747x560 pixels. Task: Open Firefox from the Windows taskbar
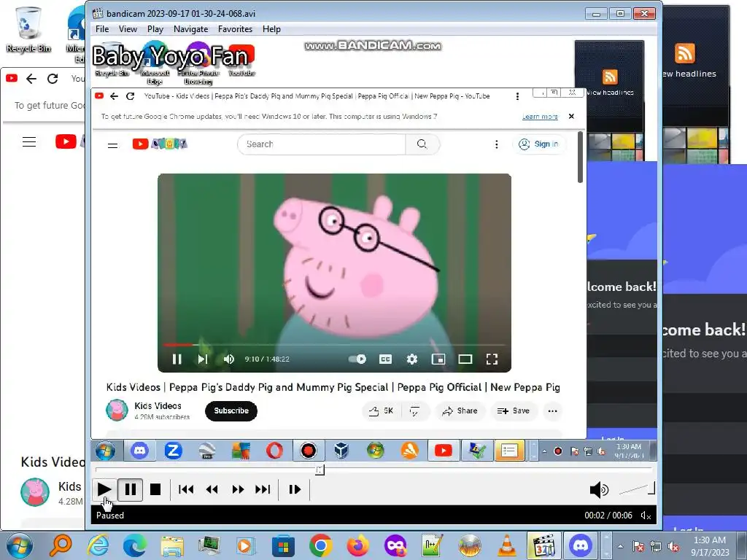(x=357, y=545)
